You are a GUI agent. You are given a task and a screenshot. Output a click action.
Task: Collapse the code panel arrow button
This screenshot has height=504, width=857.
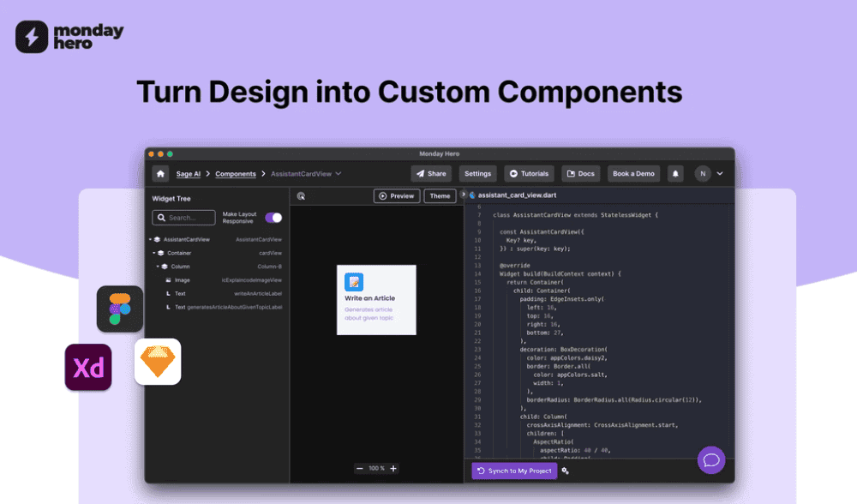464,195
